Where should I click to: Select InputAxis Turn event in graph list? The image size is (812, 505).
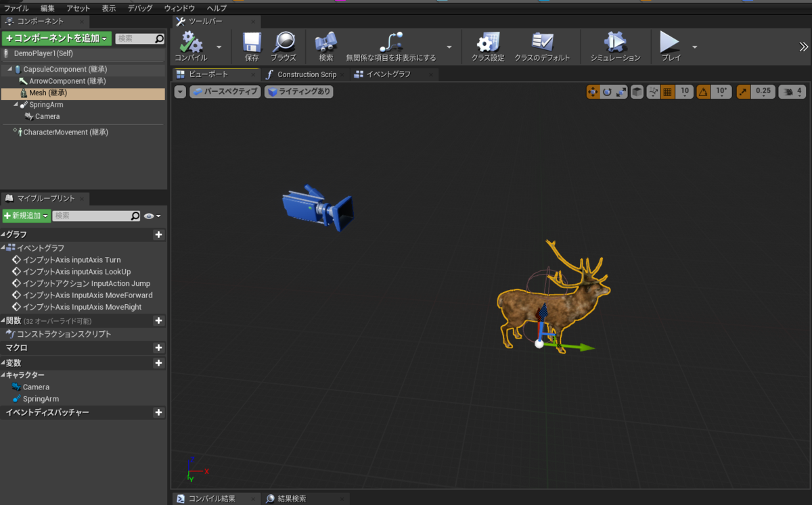point(72,260)
